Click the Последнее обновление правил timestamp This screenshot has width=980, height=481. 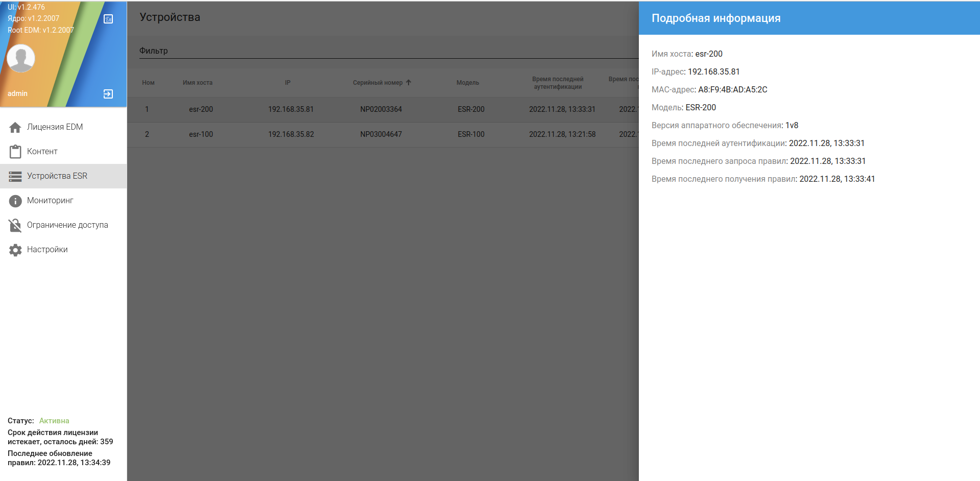tap(59, 458)
